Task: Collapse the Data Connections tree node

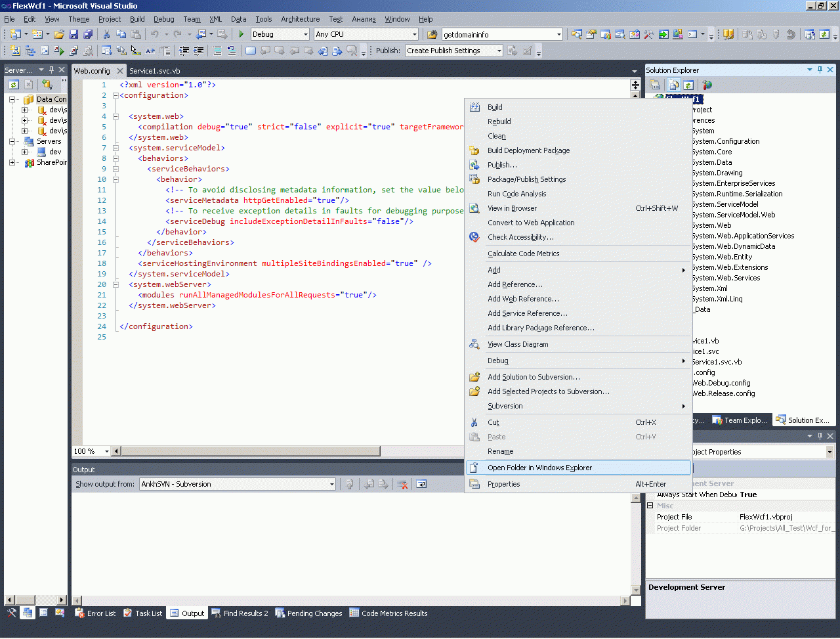Action: (x=12, y=99)
